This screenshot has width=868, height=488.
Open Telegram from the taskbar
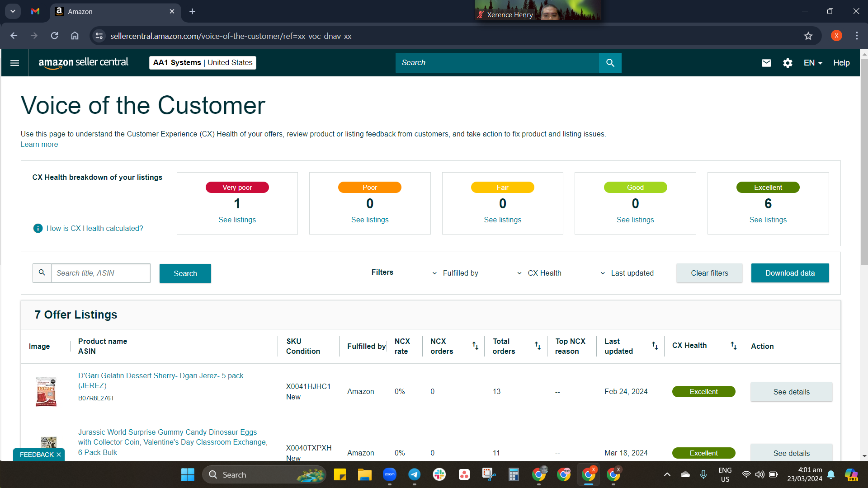[414, 474]
